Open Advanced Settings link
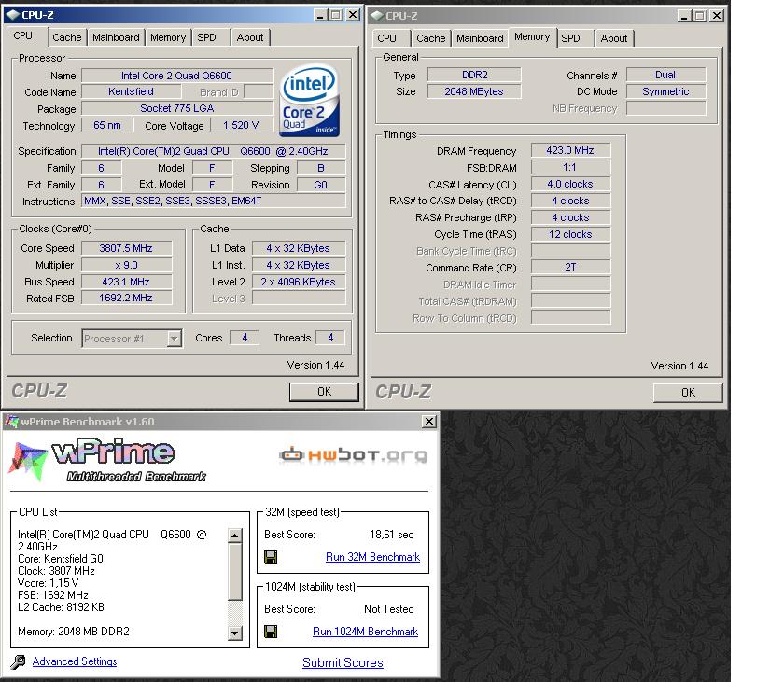Screen dimensions: 784x682 pos(75,661)
